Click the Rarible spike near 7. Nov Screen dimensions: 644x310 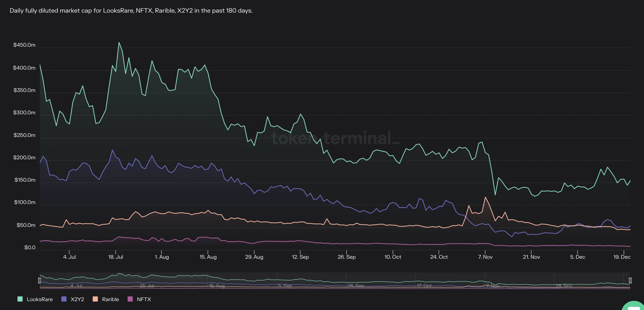point(485,197)
